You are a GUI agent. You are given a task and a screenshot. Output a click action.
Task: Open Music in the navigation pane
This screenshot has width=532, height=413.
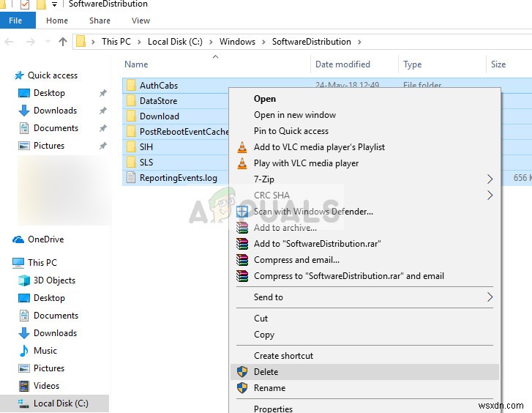[45, 351]
